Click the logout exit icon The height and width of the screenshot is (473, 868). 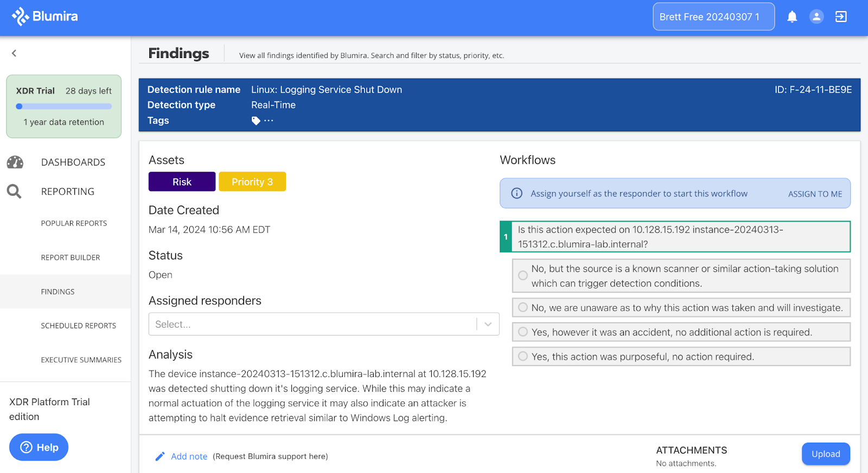click(841, 17)
